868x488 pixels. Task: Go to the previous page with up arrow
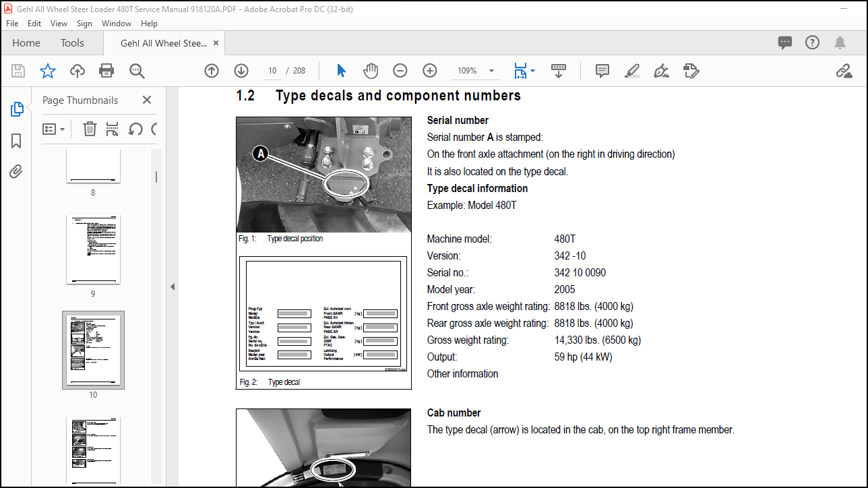212,71
